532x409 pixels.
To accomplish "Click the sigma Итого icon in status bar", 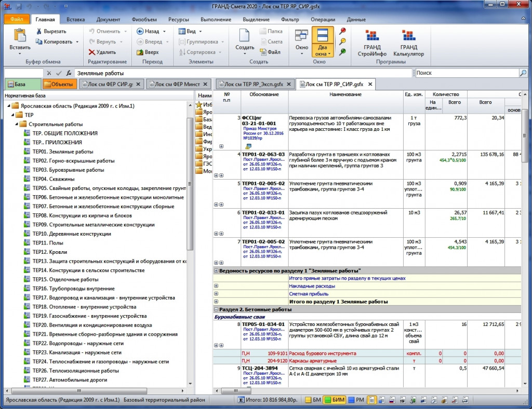I will pyautogui.click(x=241, y=400).
